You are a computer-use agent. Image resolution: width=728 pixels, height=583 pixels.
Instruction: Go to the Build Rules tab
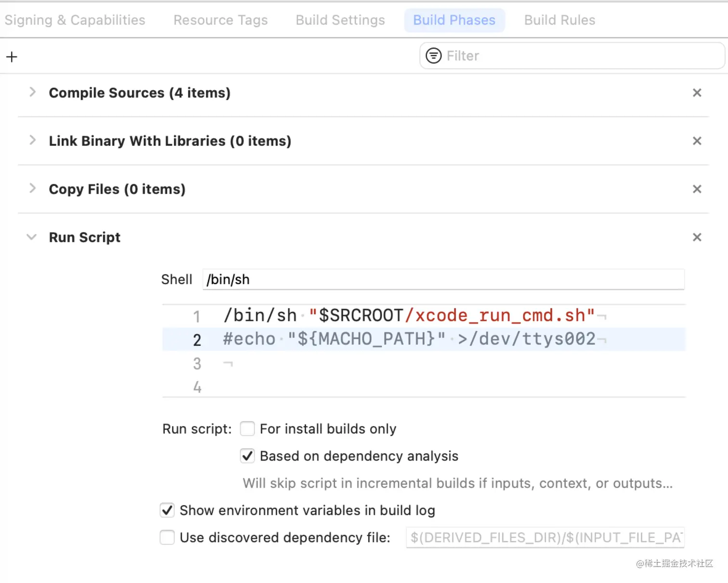point(559,20)
